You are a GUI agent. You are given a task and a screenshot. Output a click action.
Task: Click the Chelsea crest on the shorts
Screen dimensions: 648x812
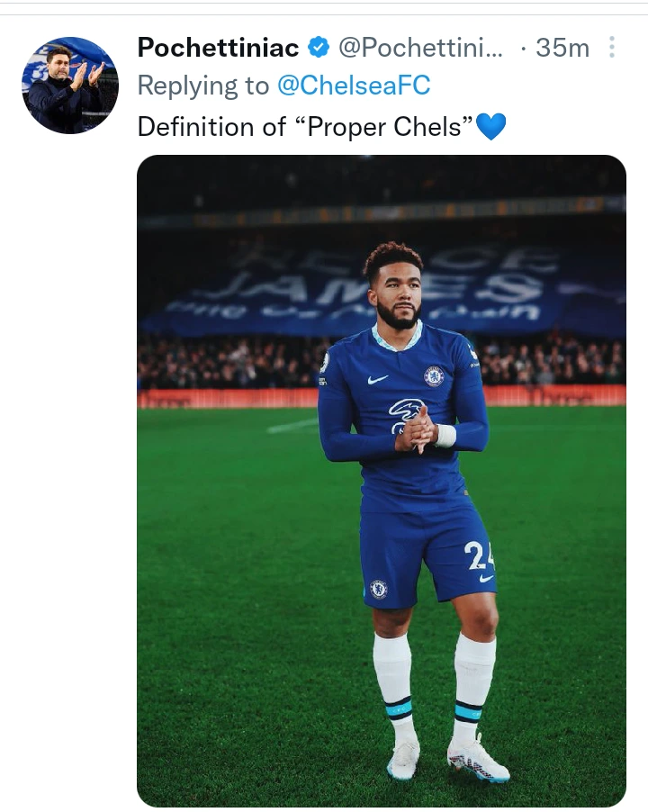379,589
